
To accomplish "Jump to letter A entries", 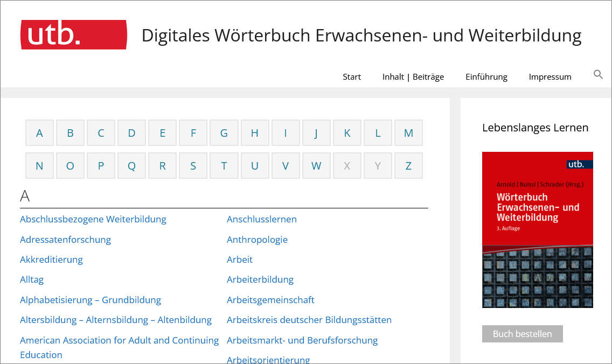I will tap(39, 133).
